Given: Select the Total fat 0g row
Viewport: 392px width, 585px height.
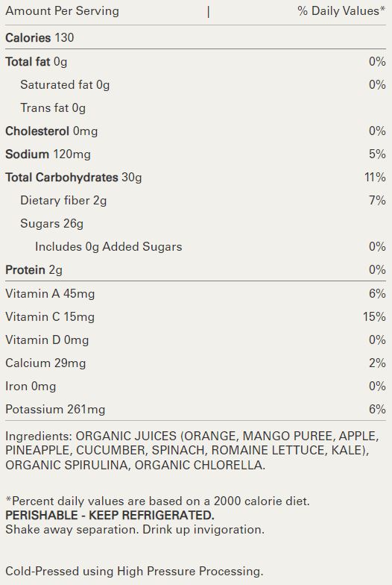Looking at the screenshot, I should [195, 61].
